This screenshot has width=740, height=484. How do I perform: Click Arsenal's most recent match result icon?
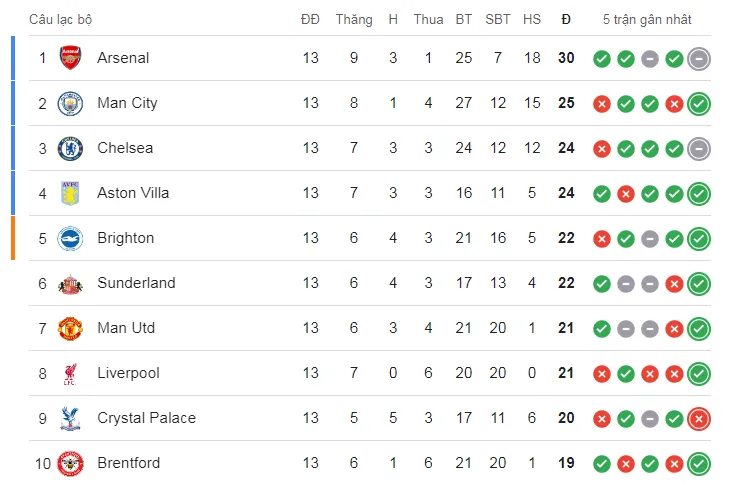[699, 58]
